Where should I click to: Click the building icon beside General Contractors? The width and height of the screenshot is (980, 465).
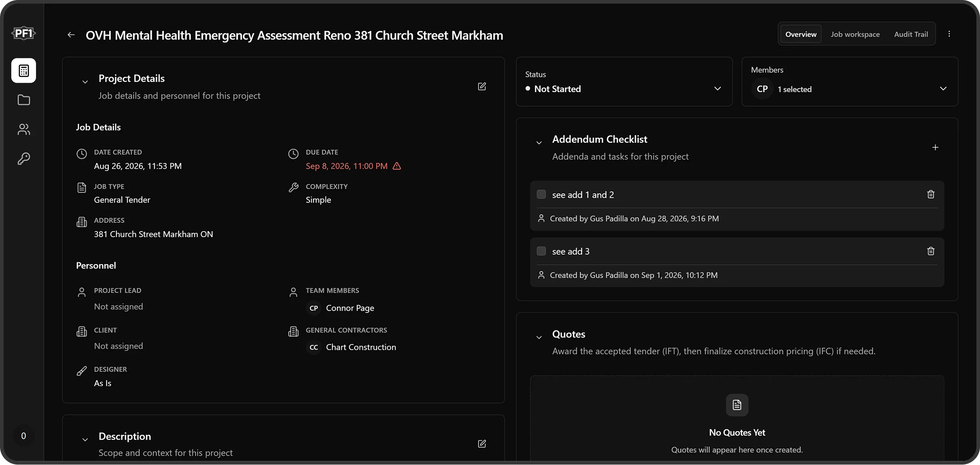[293, 332]
